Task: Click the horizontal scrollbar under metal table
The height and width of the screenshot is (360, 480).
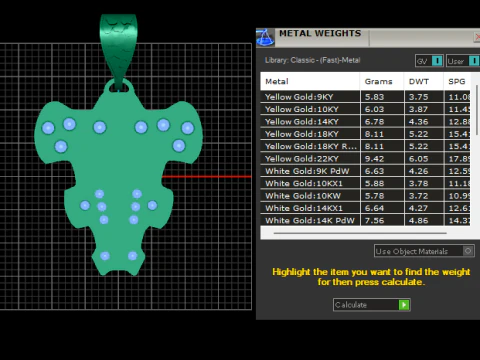Action: coord(360,233)
